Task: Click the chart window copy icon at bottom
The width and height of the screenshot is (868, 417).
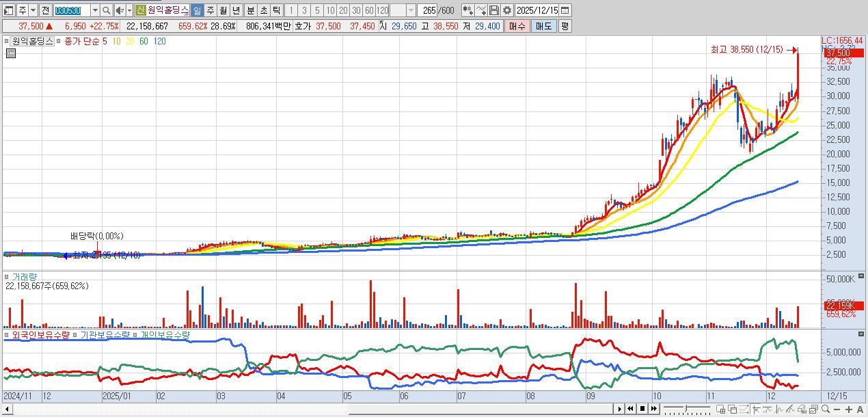Action: (x=813, y=409)
